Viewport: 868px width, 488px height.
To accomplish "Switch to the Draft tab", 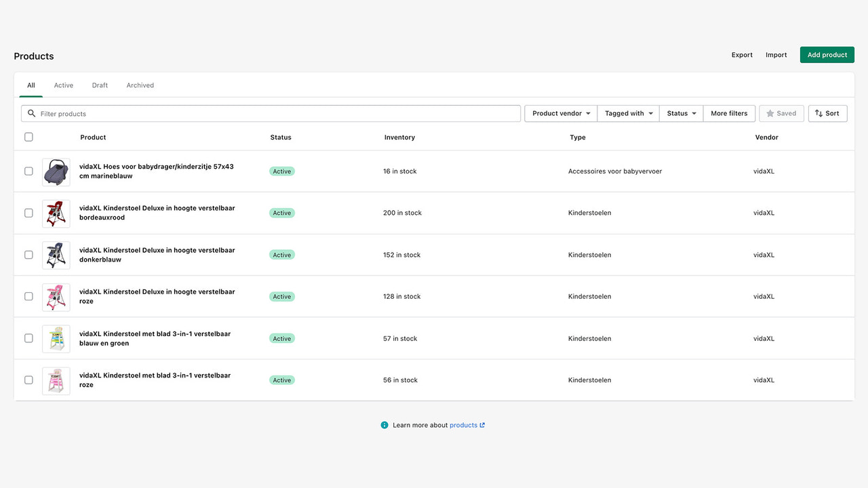I will (99, 85).
